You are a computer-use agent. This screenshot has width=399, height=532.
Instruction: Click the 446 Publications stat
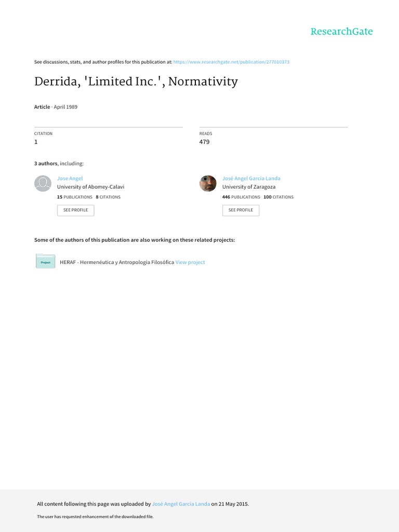click(241, 197)
